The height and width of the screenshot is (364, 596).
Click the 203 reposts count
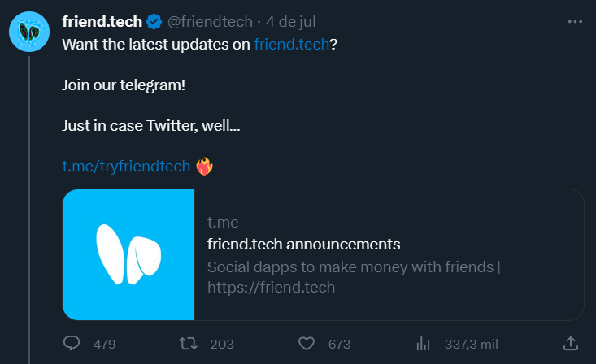(222, 344)
